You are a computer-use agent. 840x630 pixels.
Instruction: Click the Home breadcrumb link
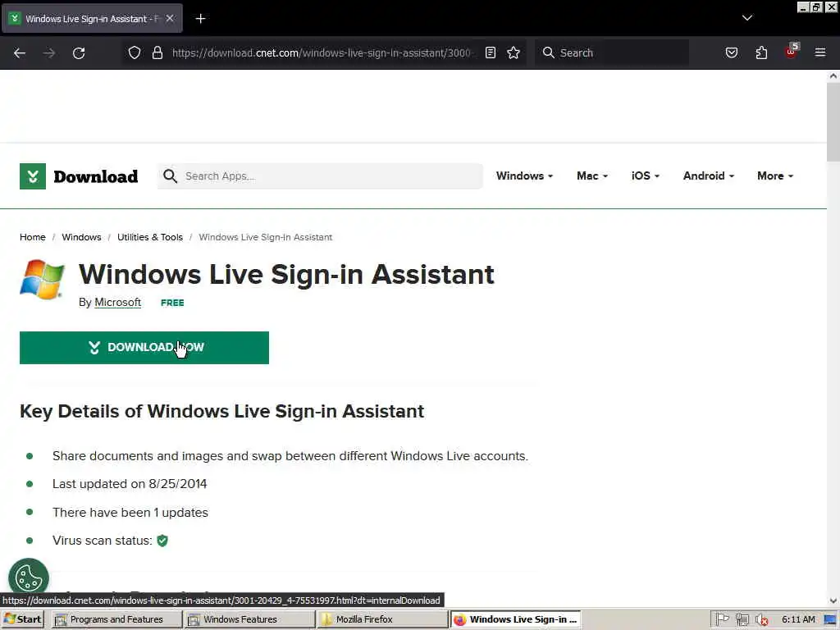click(x=33, y=237)
